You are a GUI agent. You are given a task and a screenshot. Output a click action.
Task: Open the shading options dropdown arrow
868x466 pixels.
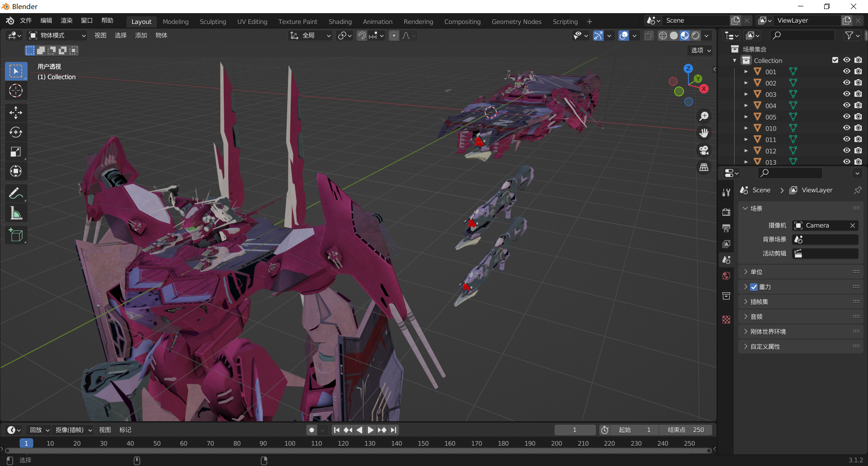tap(707, 35)
